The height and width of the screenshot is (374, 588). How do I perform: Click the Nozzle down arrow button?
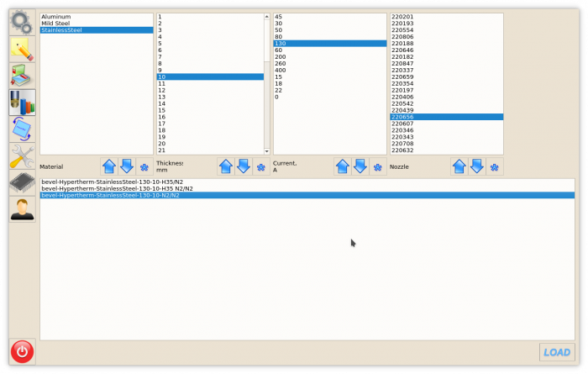pos(477,166)
